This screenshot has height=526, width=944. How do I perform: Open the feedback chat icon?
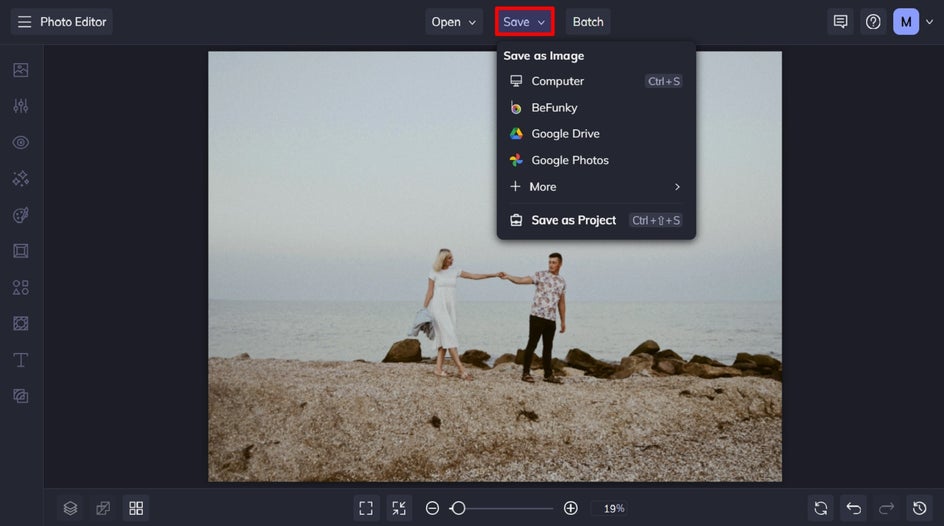[840, 22]
